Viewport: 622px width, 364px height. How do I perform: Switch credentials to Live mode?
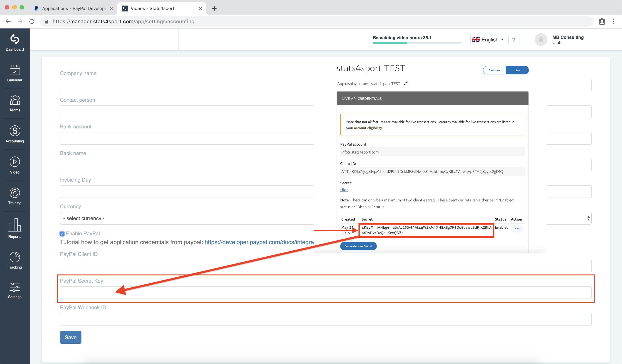coord(517,70)
